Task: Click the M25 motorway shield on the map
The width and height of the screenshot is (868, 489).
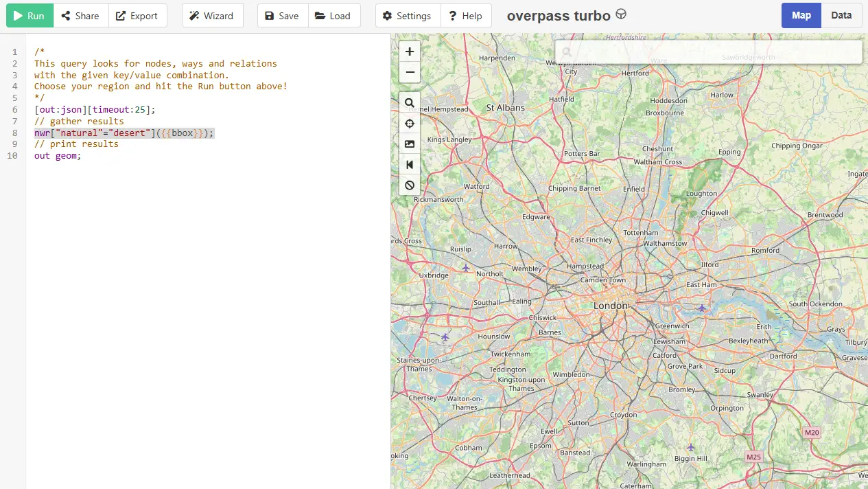Action: point(754,457)
